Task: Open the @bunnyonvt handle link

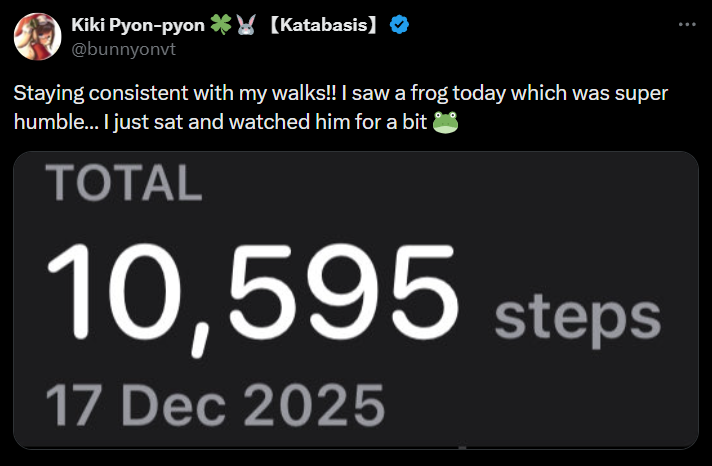Action: tap(114, 45)
